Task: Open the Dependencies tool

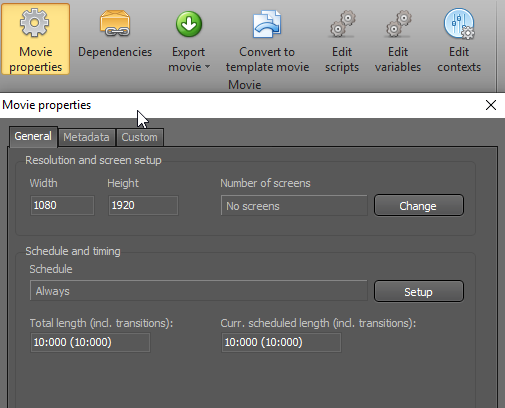Action: point(115,35)
